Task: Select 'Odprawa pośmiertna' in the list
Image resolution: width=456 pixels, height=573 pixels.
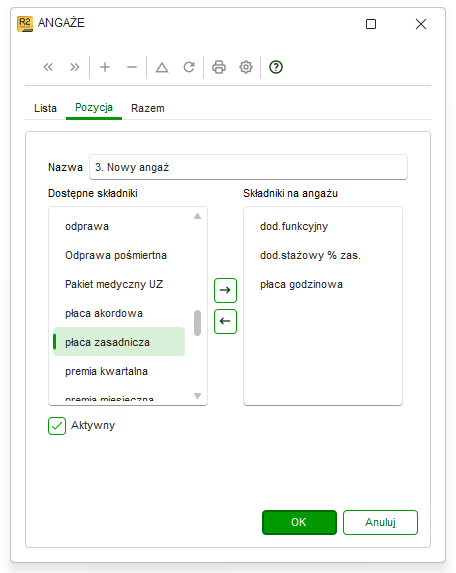Action: point(119,255)
